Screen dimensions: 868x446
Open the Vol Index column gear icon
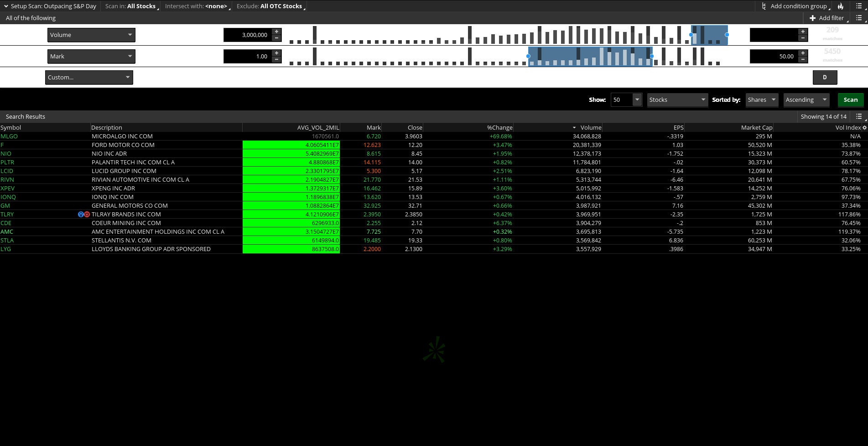(x=865, y=128)
